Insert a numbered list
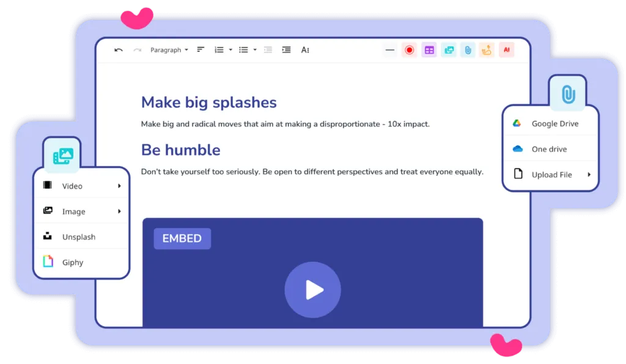Viewport: 626px width, 364px height. [x=219, y=50]
